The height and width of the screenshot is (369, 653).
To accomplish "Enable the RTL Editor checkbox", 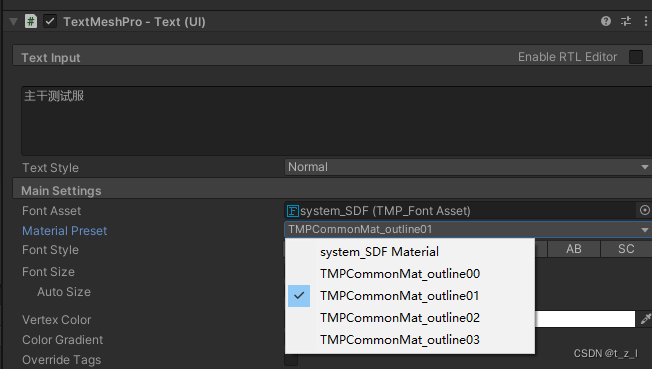I will tap(636, 57).
